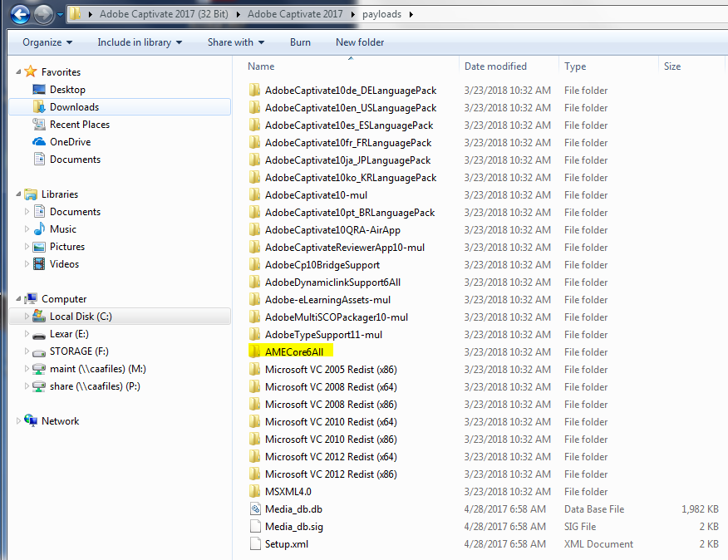Expand the Pictures library node

click(27, 247)
